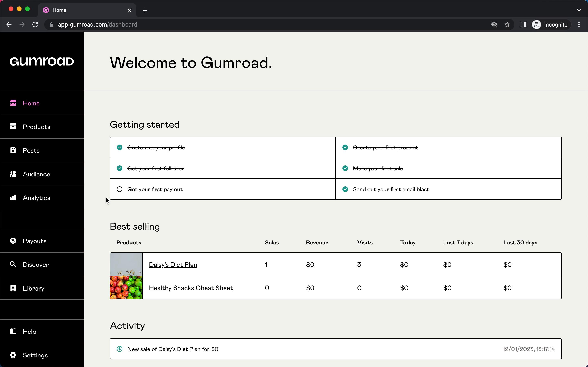This screenshot has height=367, width=588.
Task: Toggle get first follower completed status
Action: [x=120, y=168]
